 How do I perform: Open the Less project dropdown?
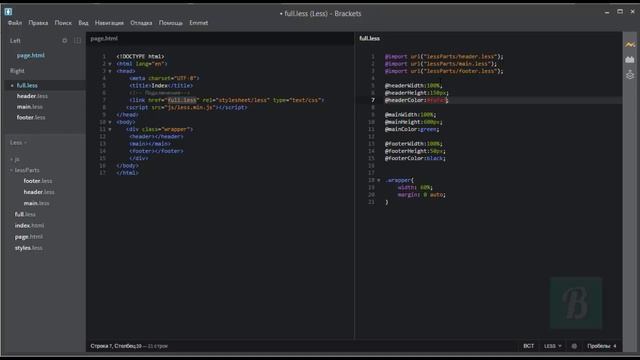tap(18, 142)
